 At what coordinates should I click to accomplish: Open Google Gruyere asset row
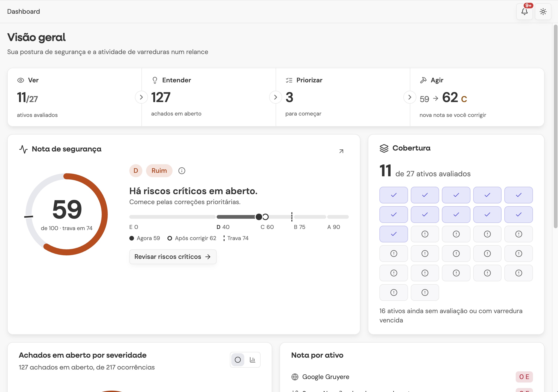412,377
